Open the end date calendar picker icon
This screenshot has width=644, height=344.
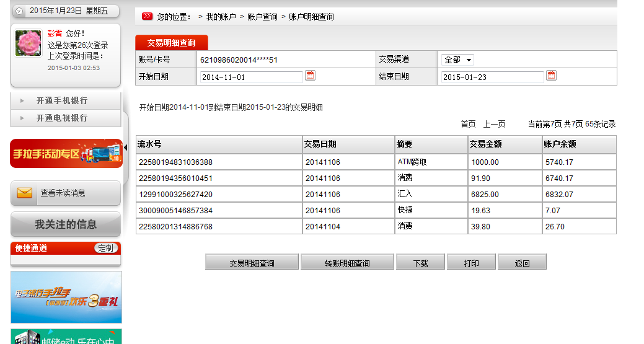coord(551,76)
